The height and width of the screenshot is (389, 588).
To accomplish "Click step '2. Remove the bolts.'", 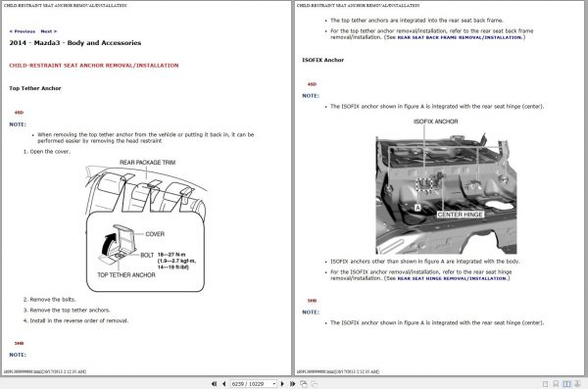I will [49, 300].
